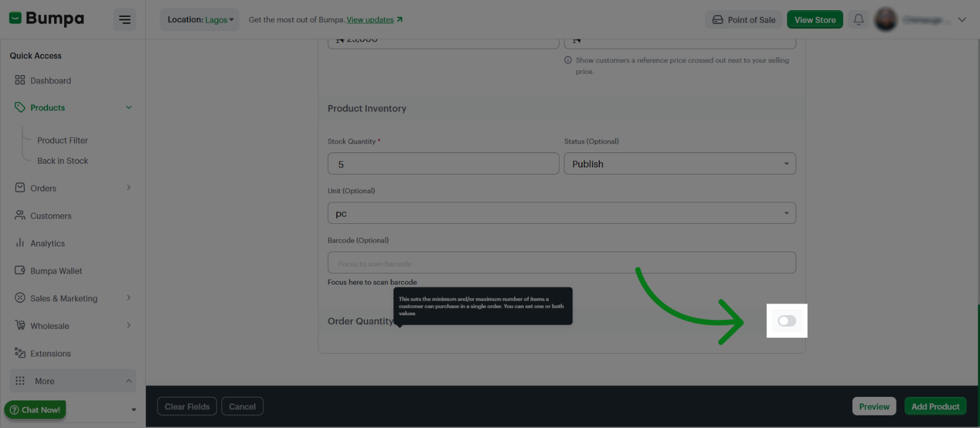This screenshot has width=980, height=428.
Task: Click the Sales & Marketing percent icon
Action: 20,298
